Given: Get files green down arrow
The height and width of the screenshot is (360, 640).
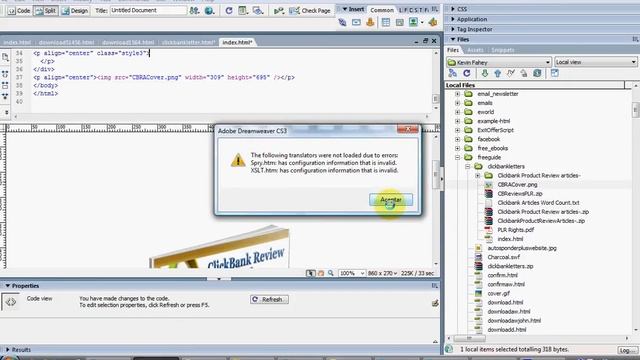Looking at the screenshot, I should coord(484,73).
